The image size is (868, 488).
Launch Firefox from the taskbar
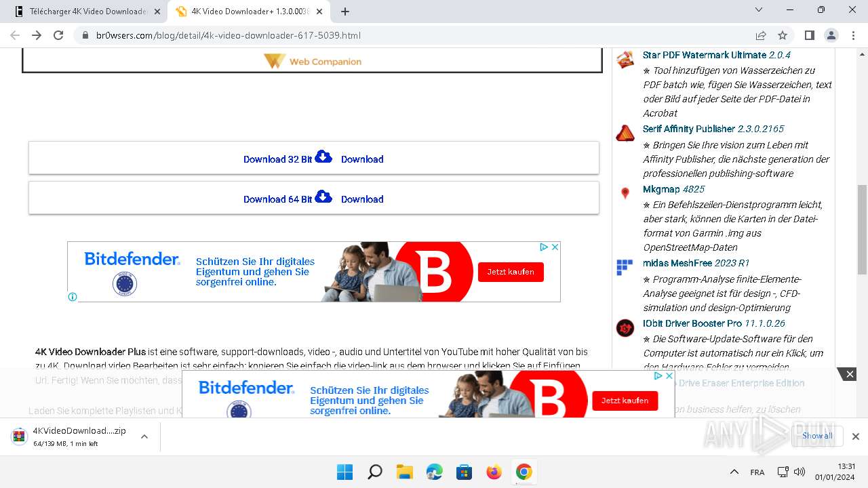[494, 472]
